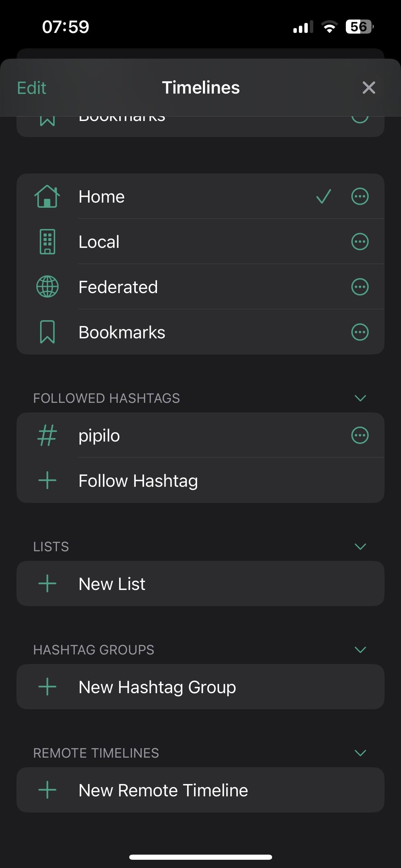Image resolution: width=401 pixels, height=868 pixels.
Task: Collapse the Lists section
Action: pyautogui.click(x=360, y=546)
